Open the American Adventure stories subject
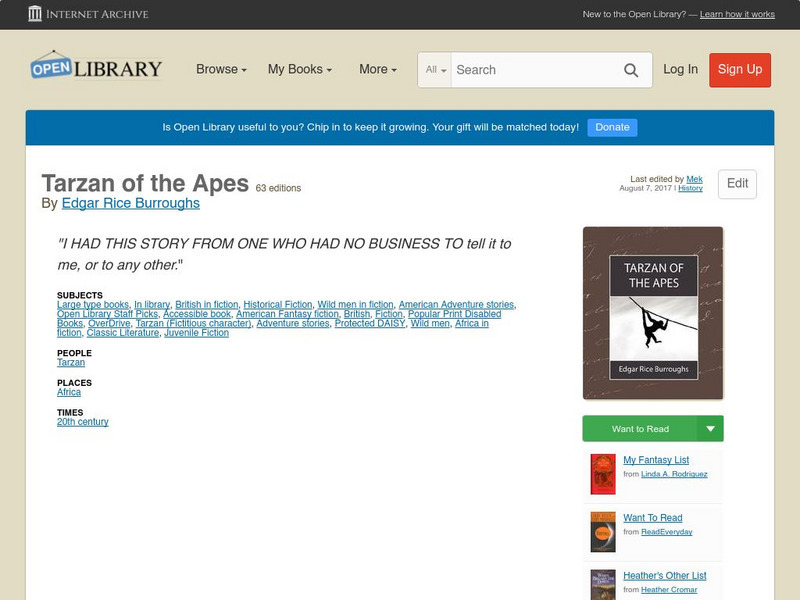 coord(456,305)
